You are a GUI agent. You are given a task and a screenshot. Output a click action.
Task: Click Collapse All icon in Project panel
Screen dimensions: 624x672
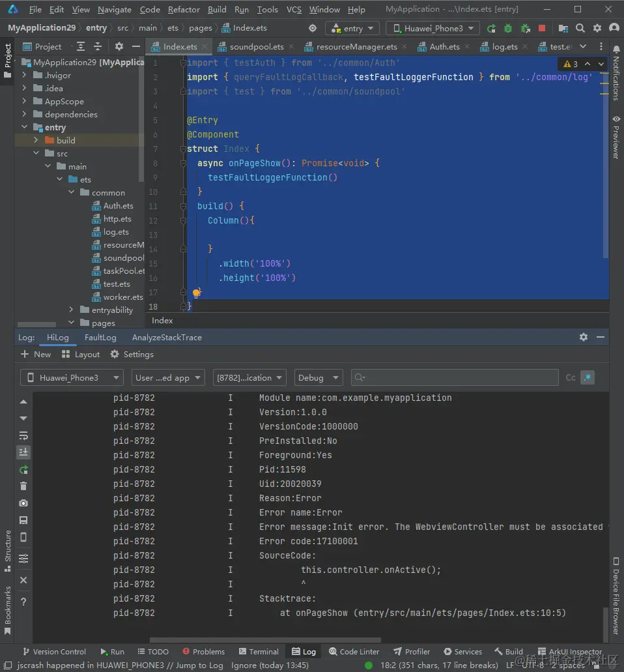tap(98, 46)
